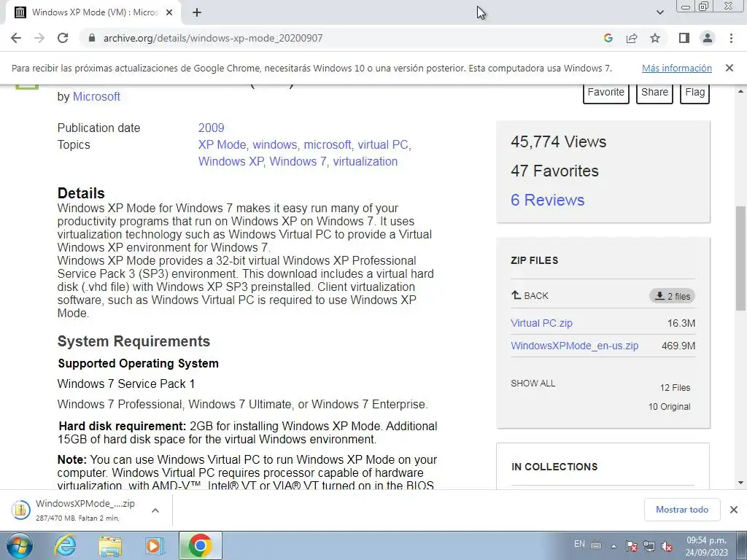Click the Favorite button
Viewport: 747px width, 560px height.
pyautogui.click(x=606, y=93)
